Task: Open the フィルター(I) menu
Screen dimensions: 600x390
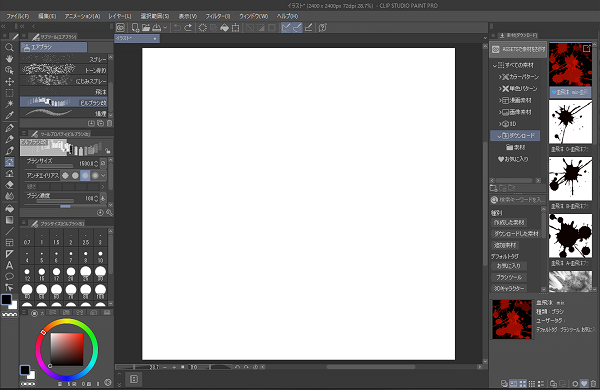Action: point(218,16)
